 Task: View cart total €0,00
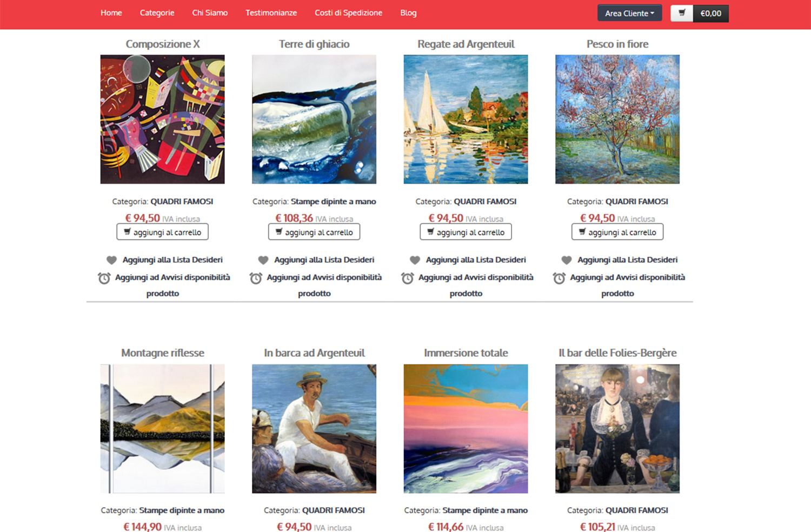point(710,14)
